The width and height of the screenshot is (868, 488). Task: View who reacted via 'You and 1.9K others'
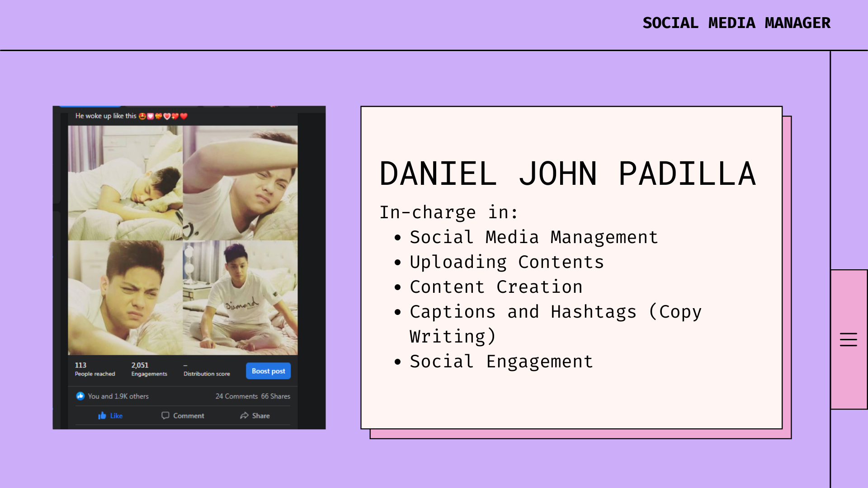point(118,396)
